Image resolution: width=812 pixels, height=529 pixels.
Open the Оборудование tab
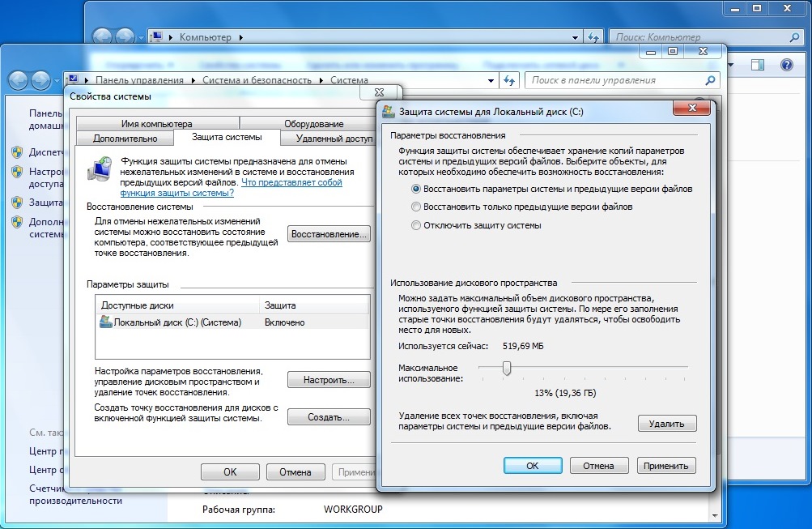pyautogui.click(x=313, y=124)
